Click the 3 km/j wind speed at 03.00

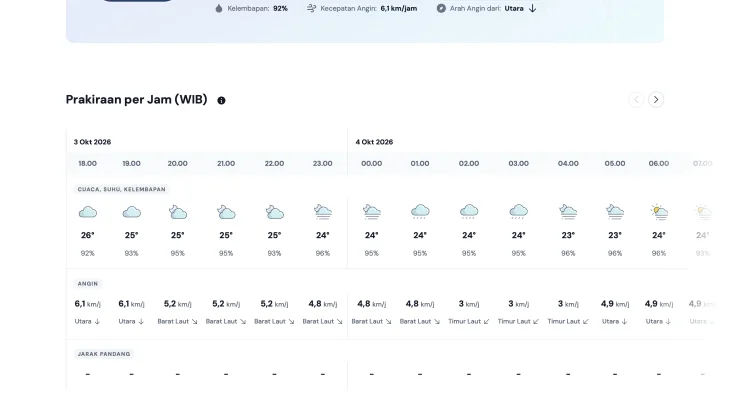[x=518, y=304]
